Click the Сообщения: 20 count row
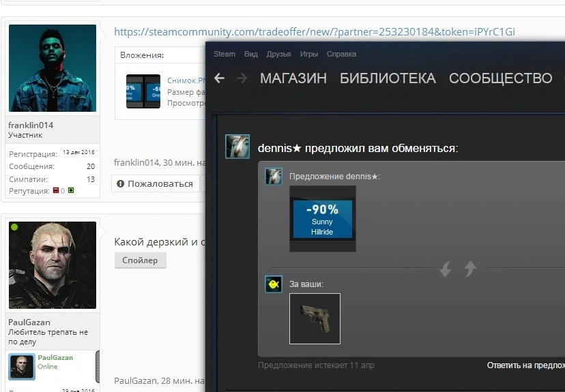 (52, 166)
